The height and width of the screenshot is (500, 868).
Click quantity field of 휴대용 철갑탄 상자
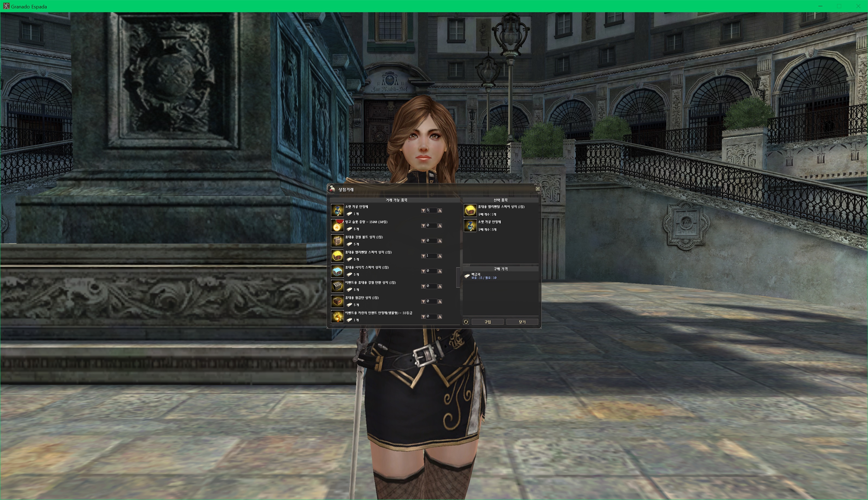[432, 301]
